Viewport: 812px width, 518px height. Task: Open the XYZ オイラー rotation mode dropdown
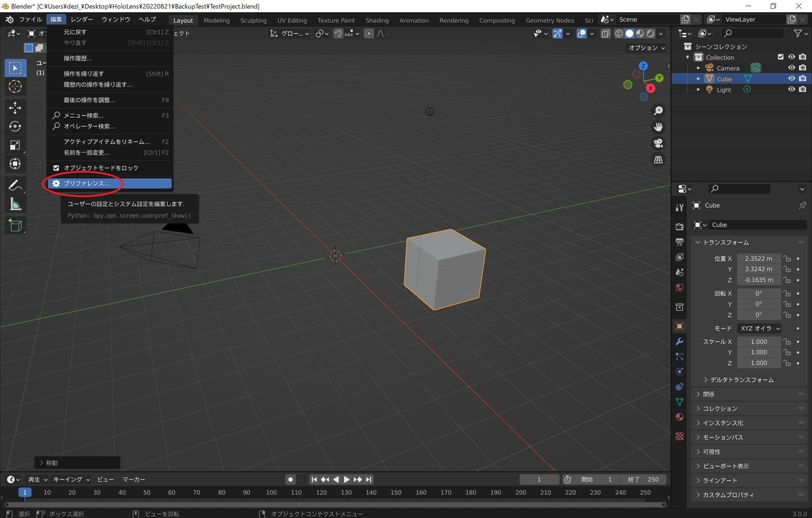759,328
